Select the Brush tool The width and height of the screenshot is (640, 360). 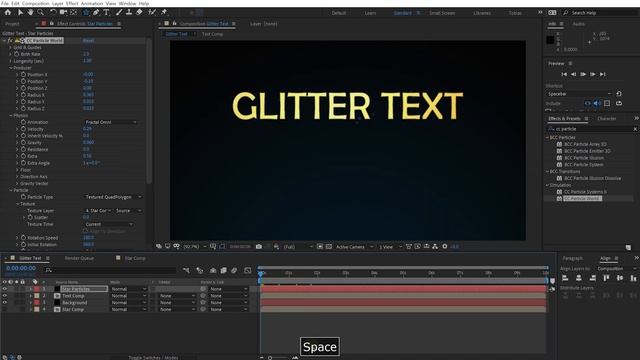119,13
